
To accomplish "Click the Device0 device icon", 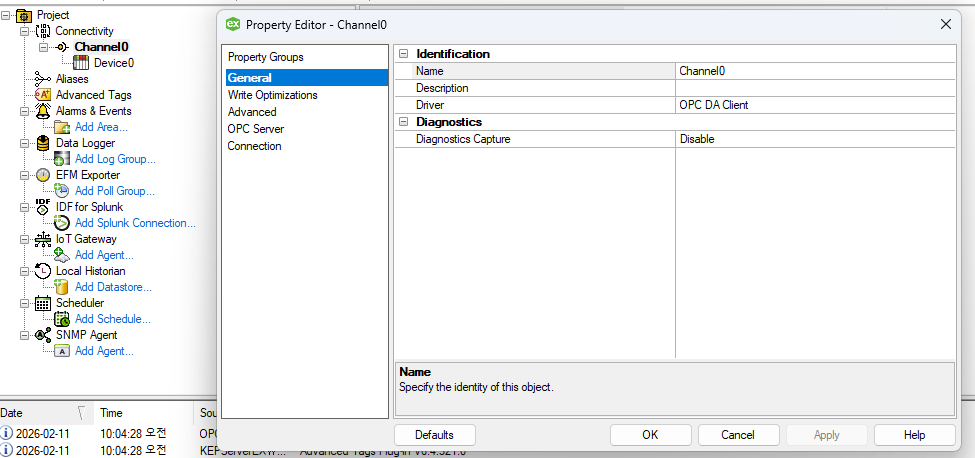I will click(x=81, y=62).
